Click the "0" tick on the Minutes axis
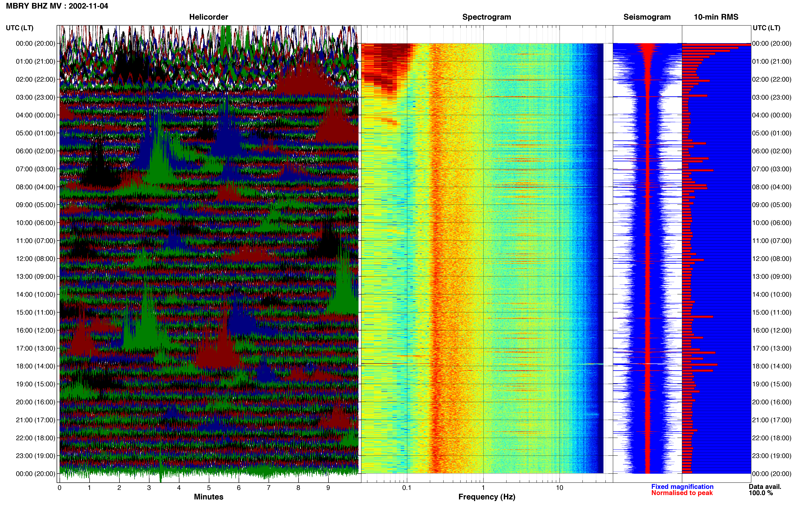The image size is (812, 508). pyautogui.click(x=59, y=488)
